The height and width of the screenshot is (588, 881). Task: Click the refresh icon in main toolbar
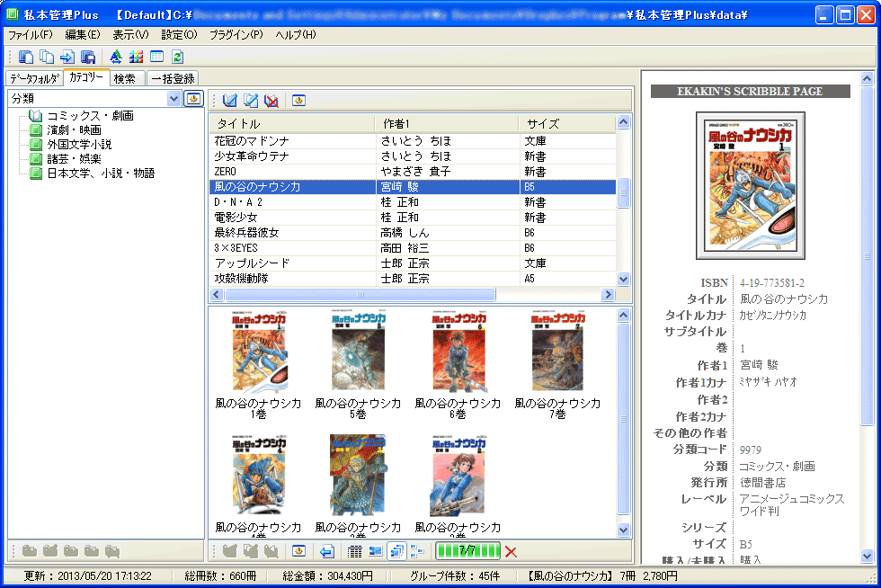click(177, 57)
